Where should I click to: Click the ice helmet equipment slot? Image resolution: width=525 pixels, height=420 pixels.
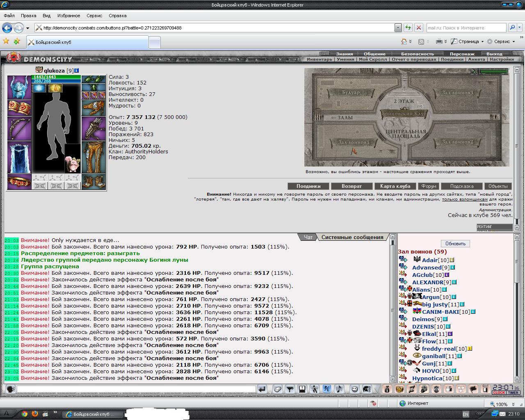(x=19, y=87)
